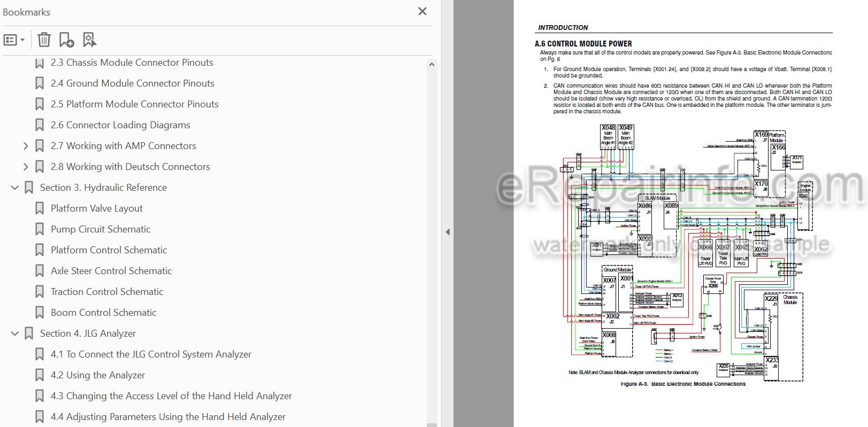
Task: Collapse the navigation pane with the divider arrow
Action: [x=448, y=232]
